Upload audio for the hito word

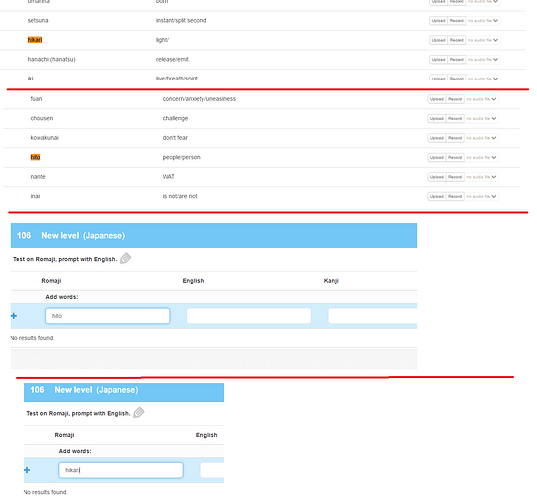[437, 158]
